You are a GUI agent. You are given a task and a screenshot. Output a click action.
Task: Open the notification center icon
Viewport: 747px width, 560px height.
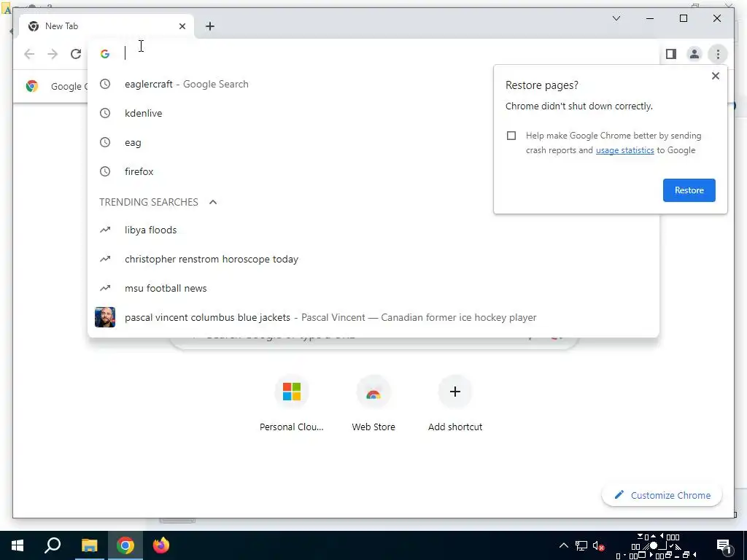point(724,546)
